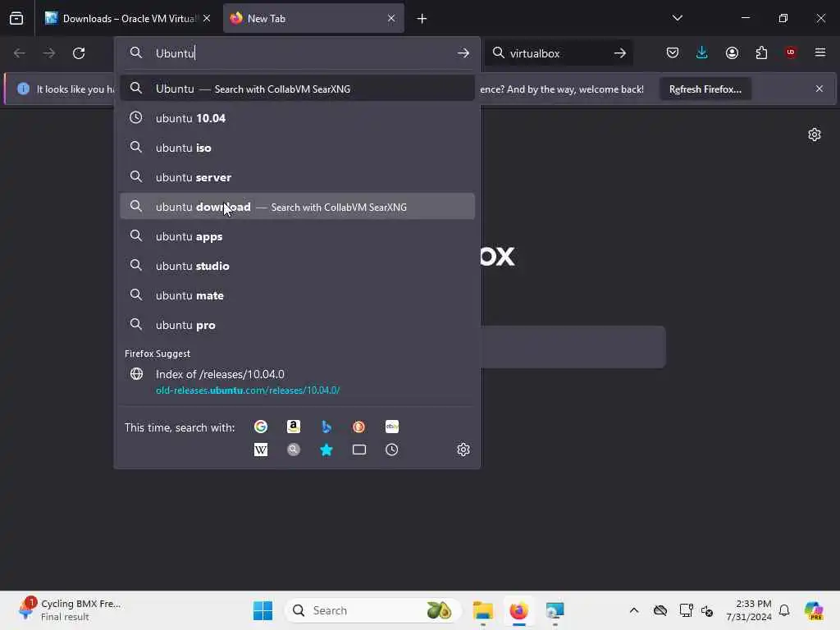The height and width of the screenshot is (630, 840).
Task: Reload the current page
Action: [79, 53]
